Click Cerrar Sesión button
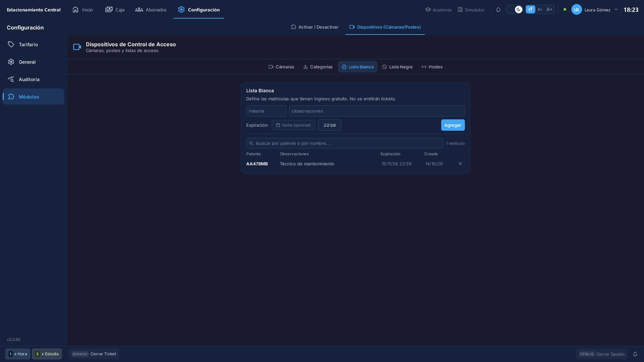This screenshot has height=362, width=644. (x=602, y=354)
